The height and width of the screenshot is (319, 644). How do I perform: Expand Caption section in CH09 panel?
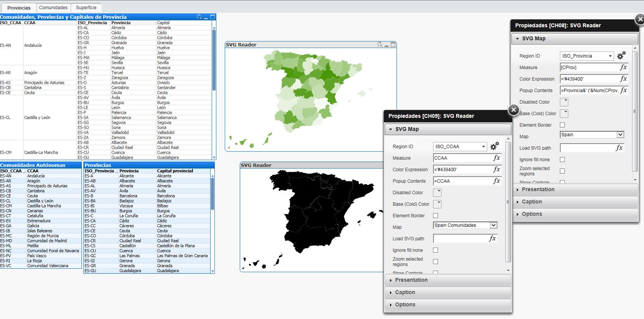pyautogui.click(x=448, y=292)
